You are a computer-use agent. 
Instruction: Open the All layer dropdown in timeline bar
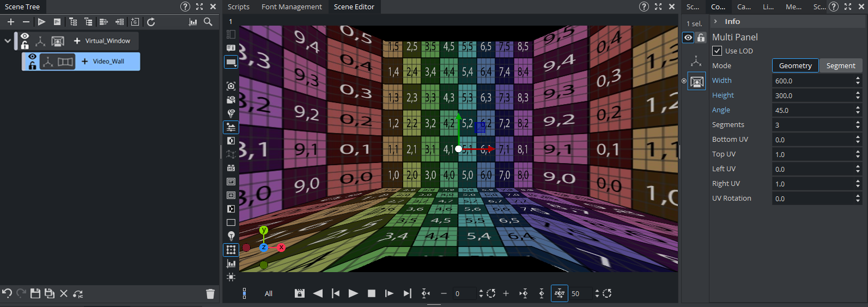[269, 293]
